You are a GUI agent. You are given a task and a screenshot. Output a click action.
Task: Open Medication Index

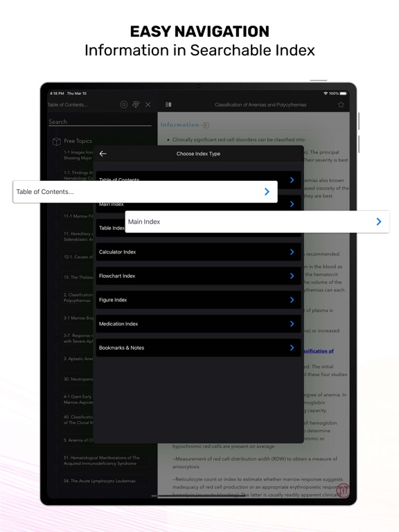tap(199, 323)
